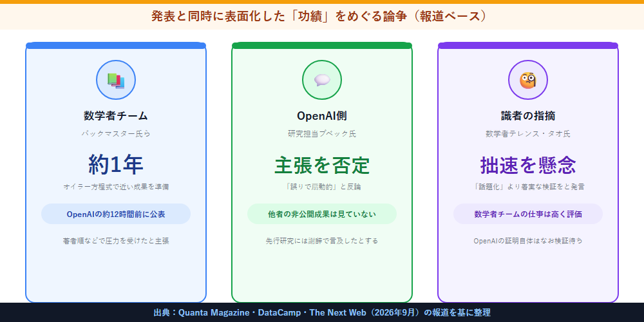Select the 数学者チームの仕事は高く評価 pill
Screen dimensions: 644x322
point(528,214)
